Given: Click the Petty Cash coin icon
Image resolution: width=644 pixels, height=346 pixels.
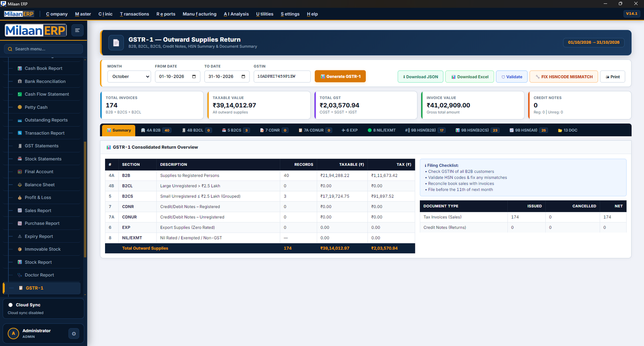Looking at the screenshot, I should point(20,107).
